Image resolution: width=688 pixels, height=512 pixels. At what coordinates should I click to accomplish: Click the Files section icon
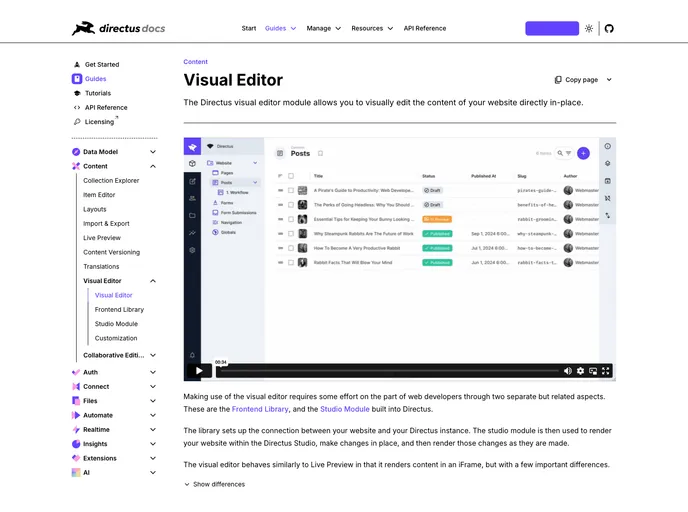(x=76, y=401)
